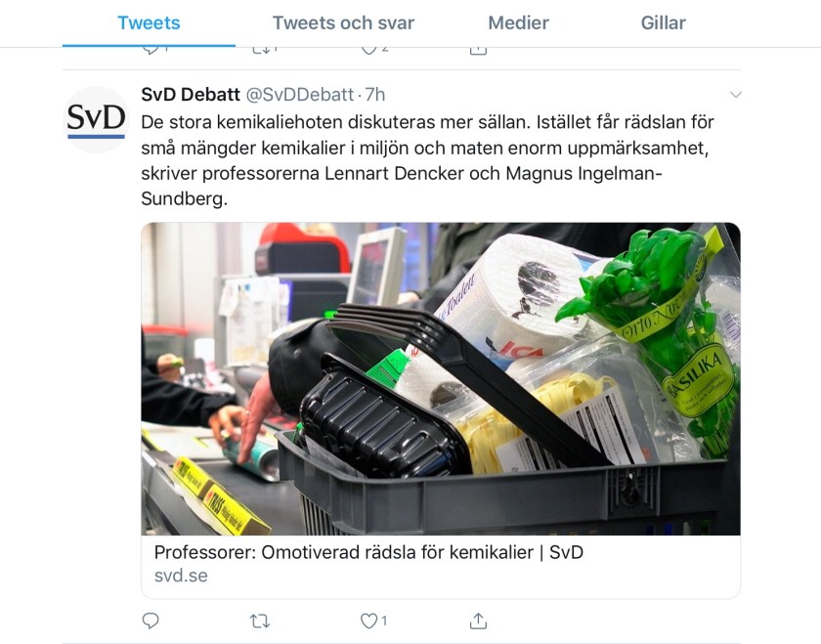Viewport: 821px width, 644px height.
Task: Expand the tweet options chevron menu
Action: pos(736,95)
